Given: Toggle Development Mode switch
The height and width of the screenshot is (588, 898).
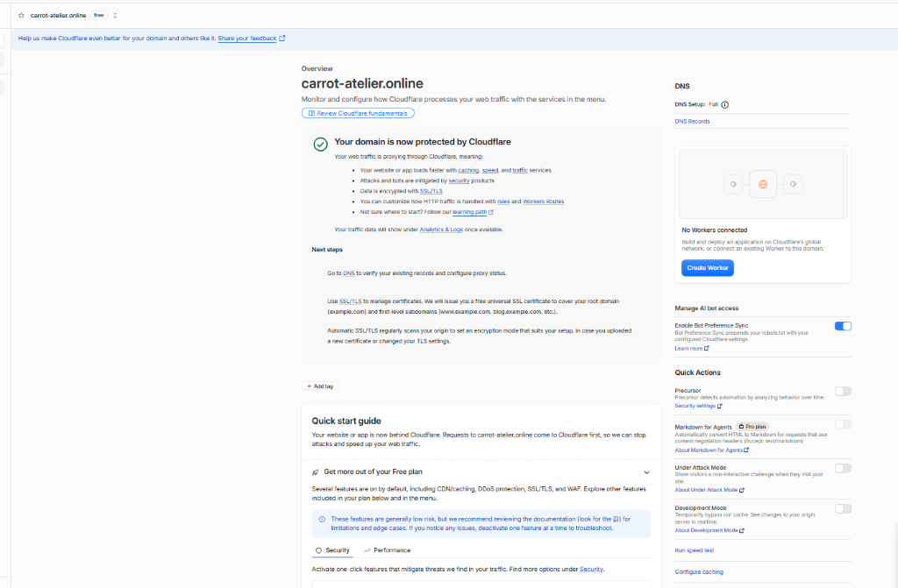Looking at the screenshot, I should click(x=843, y=509).
